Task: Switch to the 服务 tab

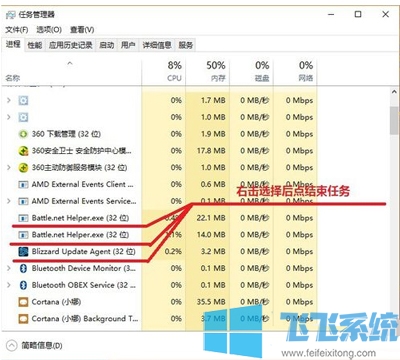Action: tap(186, 45)
